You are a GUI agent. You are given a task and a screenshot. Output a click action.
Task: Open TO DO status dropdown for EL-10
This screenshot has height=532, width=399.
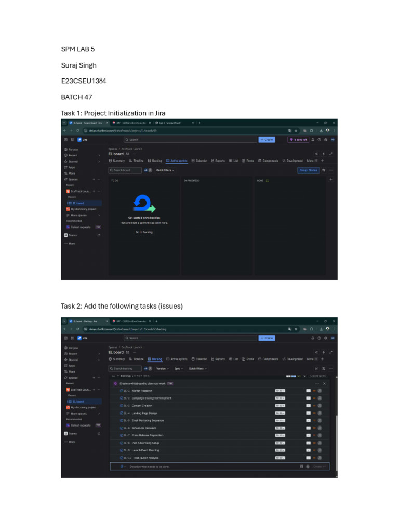click(280, 458)
